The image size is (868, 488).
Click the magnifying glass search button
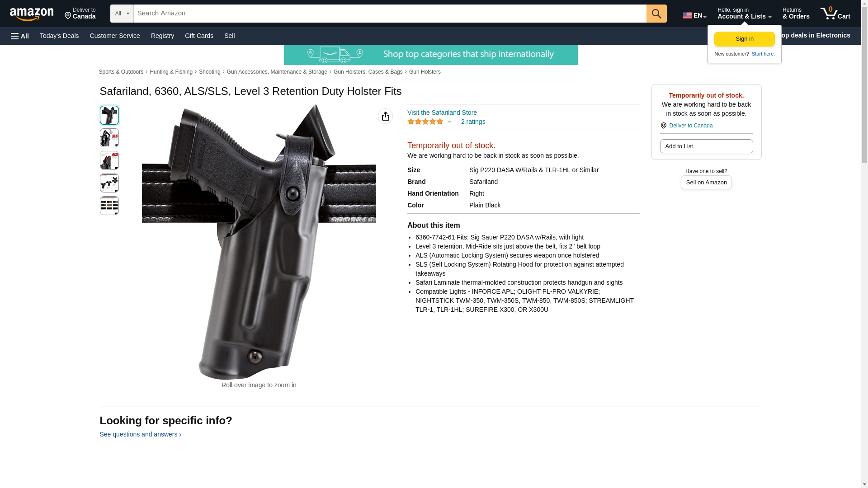click(x=656, y=14)
